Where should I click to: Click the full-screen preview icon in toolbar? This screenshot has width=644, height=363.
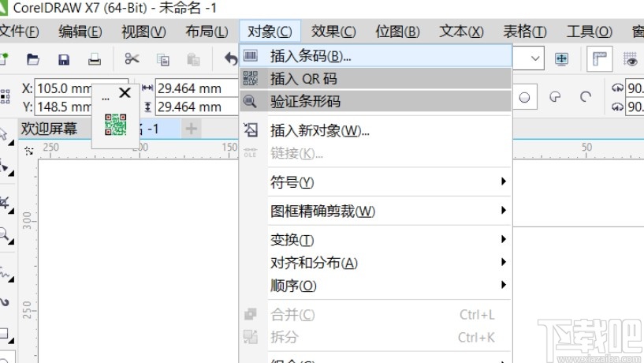[561, 58]
